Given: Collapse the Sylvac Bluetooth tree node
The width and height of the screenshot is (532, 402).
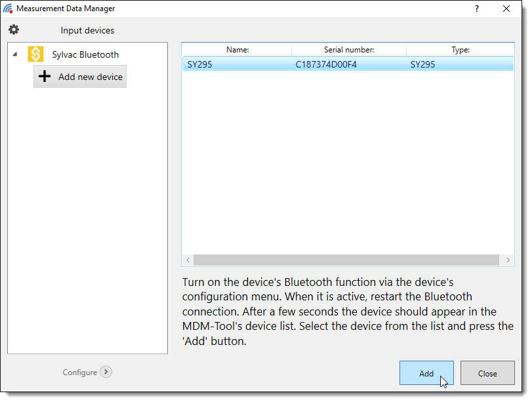Looking at the screenshot, I should coord(15,54).
